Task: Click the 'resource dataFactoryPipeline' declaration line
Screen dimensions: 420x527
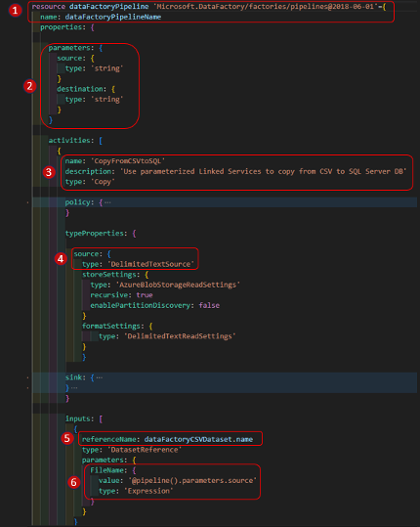Action: [209, 7]
